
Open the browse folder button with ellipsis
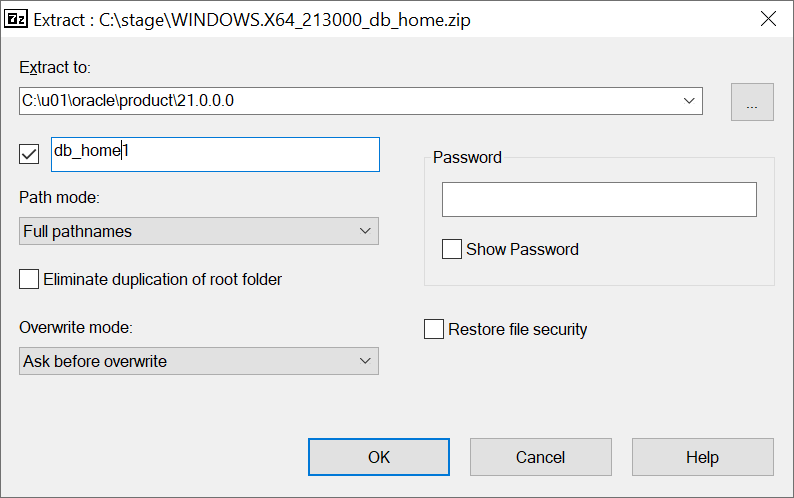click(752, 101)
